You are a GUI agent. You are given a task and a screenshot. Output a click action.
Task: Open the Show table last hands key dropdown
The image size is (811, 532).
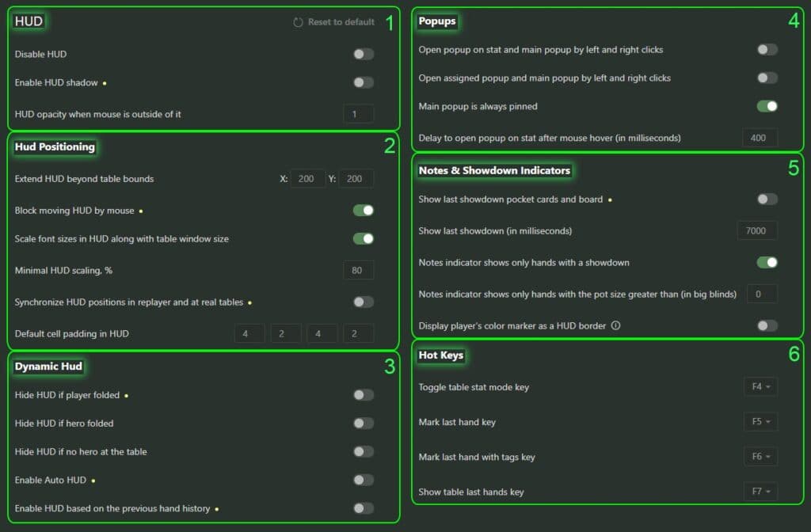click(760, 492)
